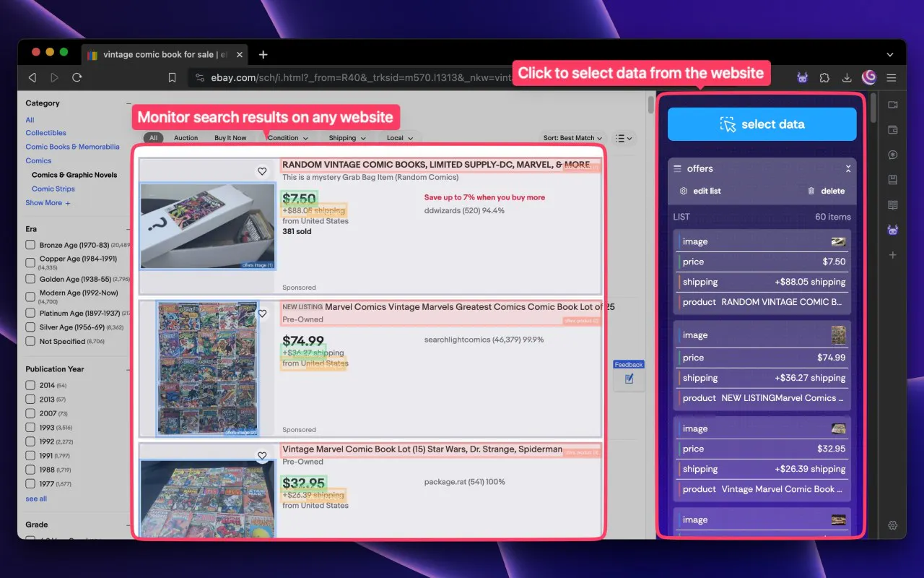Click the trash icon beside delete
Screen dimensions: 924x578
click(811, 191)
